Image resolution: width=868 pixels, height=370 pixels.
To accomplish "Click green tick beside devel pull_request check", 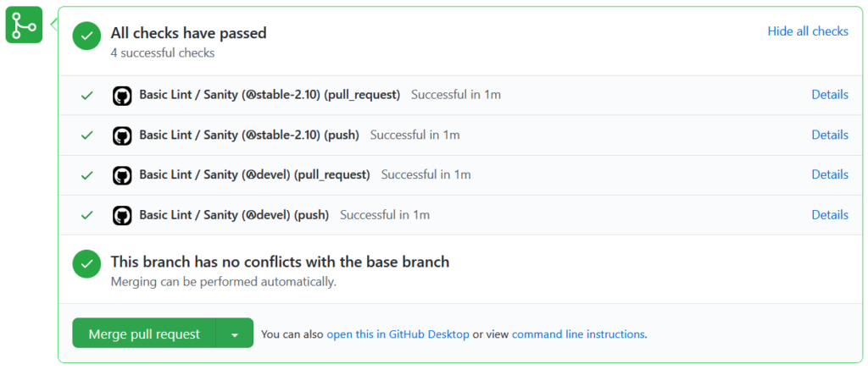I will [86, 175].
